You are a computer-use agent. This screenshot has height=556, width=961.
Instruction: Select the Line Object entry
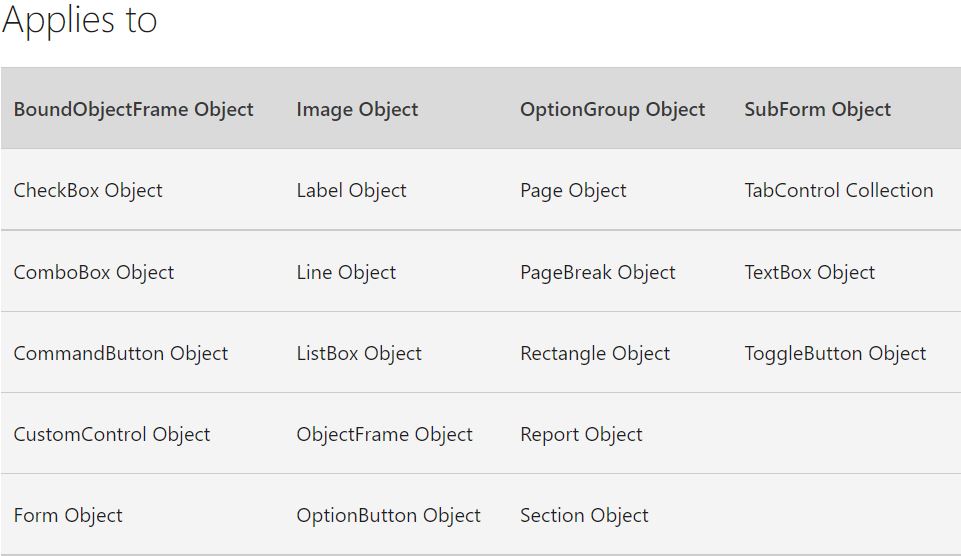(x=346, y=272)
